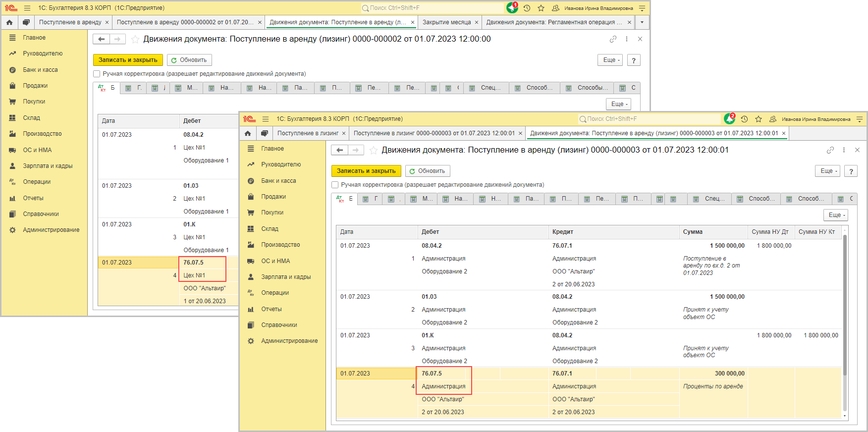Image resolution: width=868 pixels, height=432 pixels.
Task: Select credit cell 76.07.1 in first row
Action: [x=613, y=246]
